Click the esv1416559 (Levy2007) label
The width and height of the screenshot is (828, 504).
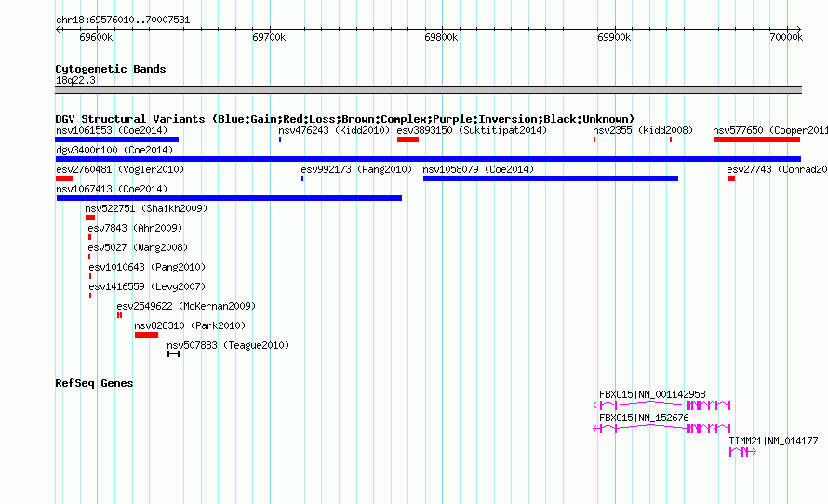coord(147,286)
